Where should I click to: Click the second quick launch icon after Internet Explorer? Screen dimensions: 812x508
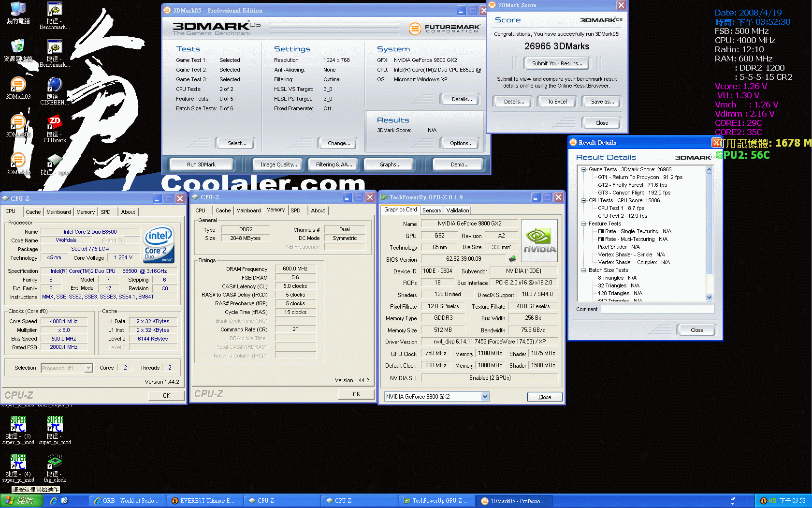(x=64, y=501)
